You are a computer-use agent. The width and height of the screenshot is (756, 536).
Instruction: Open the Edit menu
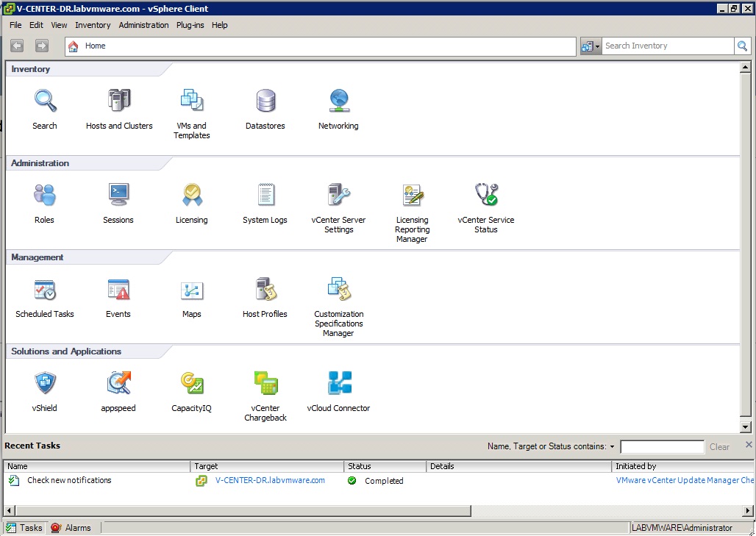click(36, 25)
